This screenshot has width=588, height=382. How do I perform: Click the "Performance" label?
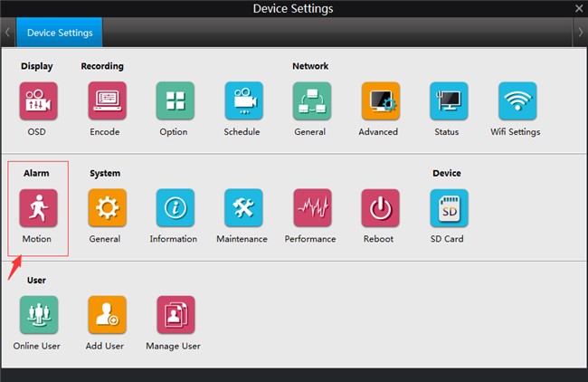click(x=310, y=239)
